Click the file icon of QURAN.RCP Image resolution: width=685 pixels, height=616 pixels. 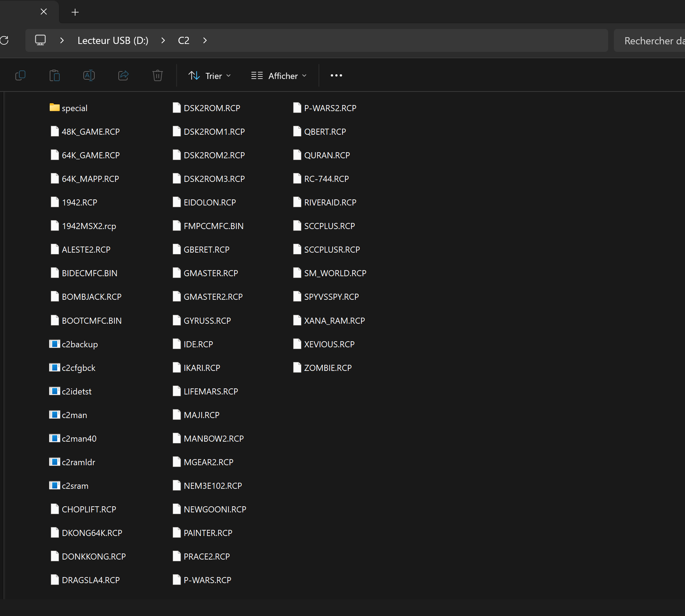297,155
